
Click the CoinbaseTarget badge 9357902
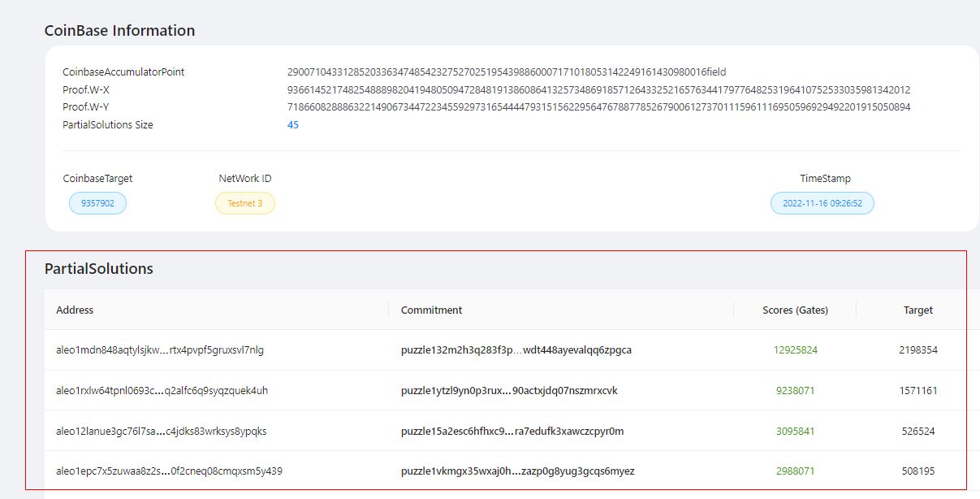(x=97, y=203)
